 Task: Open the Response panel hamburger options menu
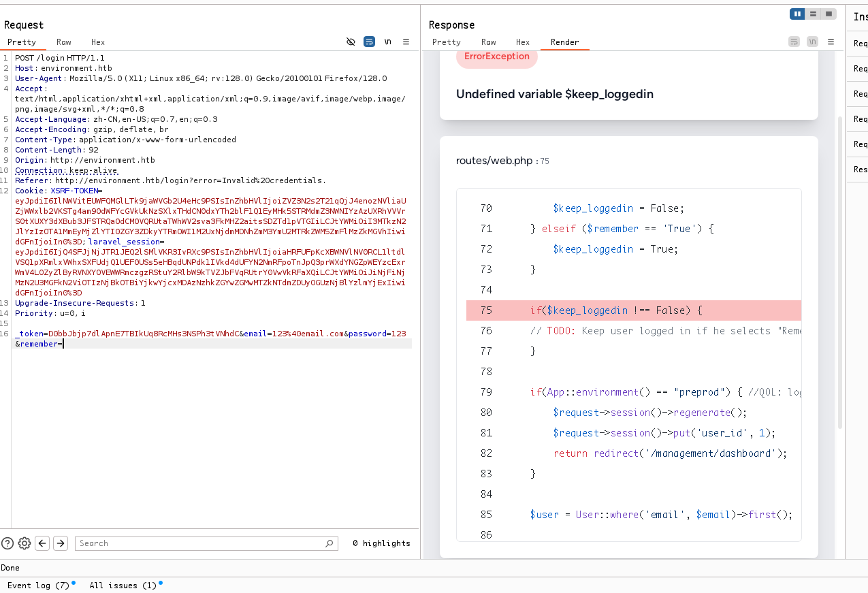pos(831,42)
